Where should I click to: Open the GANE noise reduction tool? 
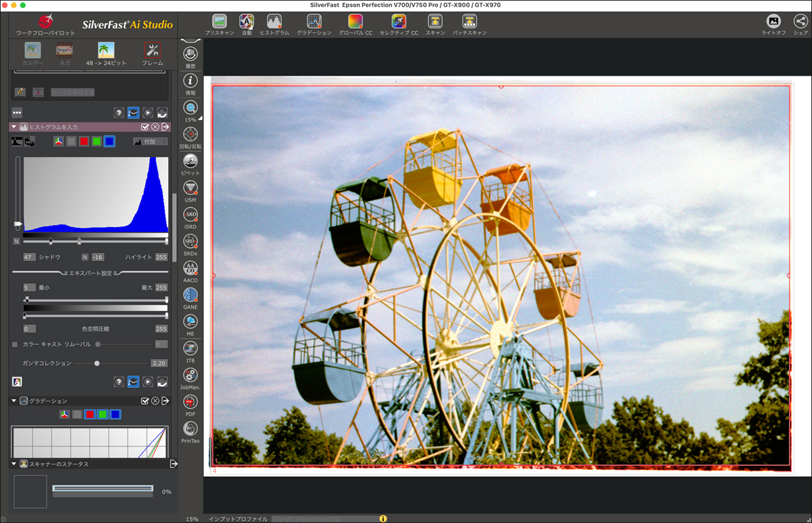point(191,295)
